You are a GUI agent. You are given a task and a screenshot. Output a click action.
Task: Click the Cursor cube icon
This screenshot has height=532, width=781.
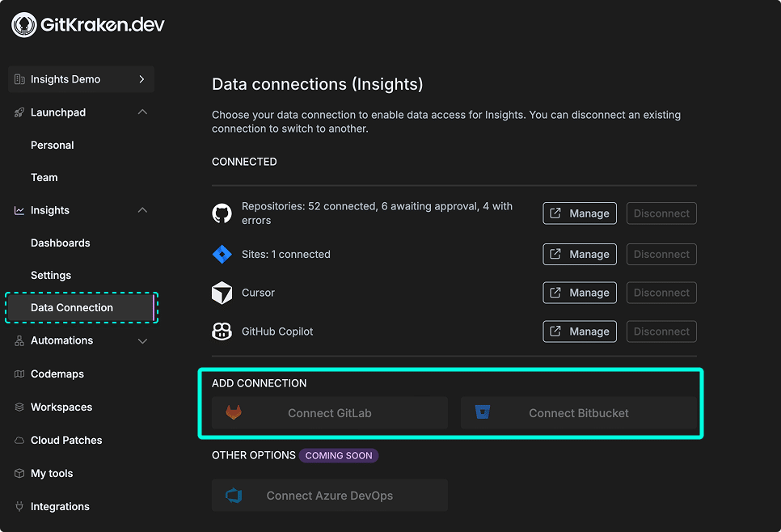[222, 293]
